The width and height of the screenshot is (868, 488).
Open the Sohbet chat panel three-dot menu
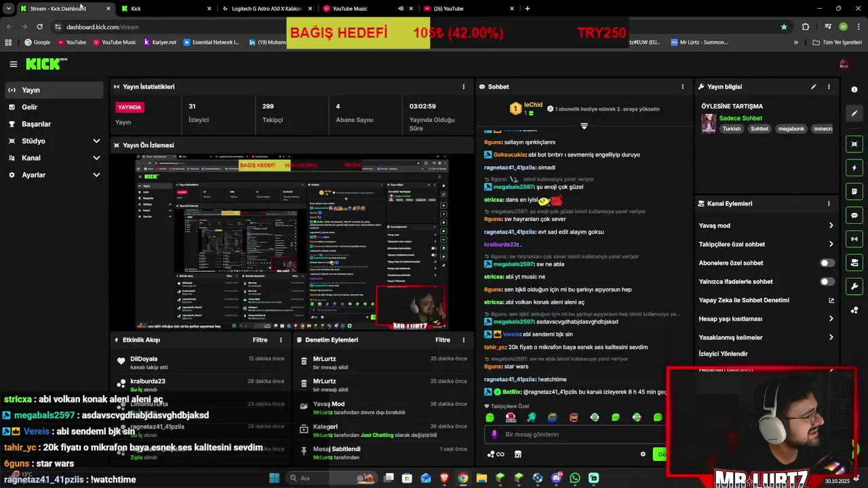(x=682, y=87)
